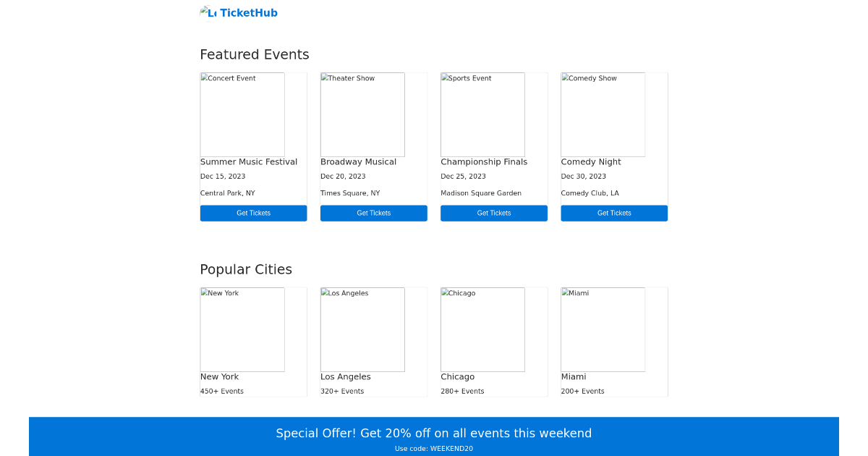Open the Concert Event image placeholder
The image size is (868, 456).
click(242, 114)
